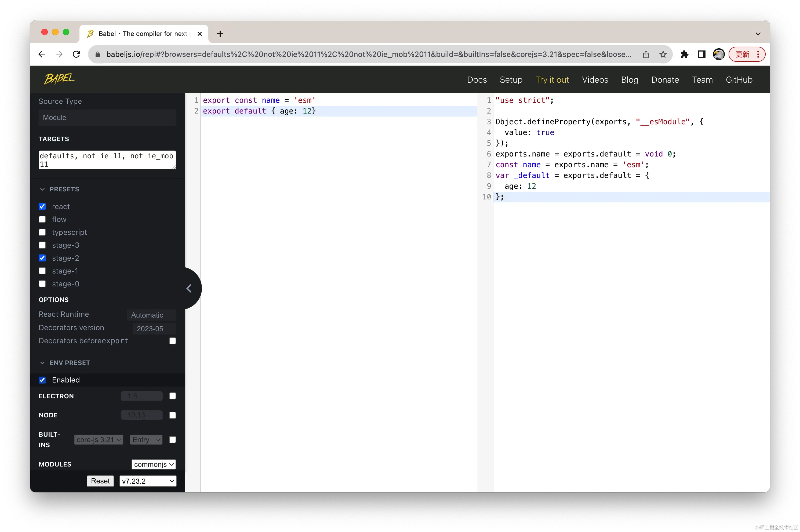This screenshot has height=532, width=800.
Task: Collapse the sidebar with the left chevron
Action: point(189,288)
